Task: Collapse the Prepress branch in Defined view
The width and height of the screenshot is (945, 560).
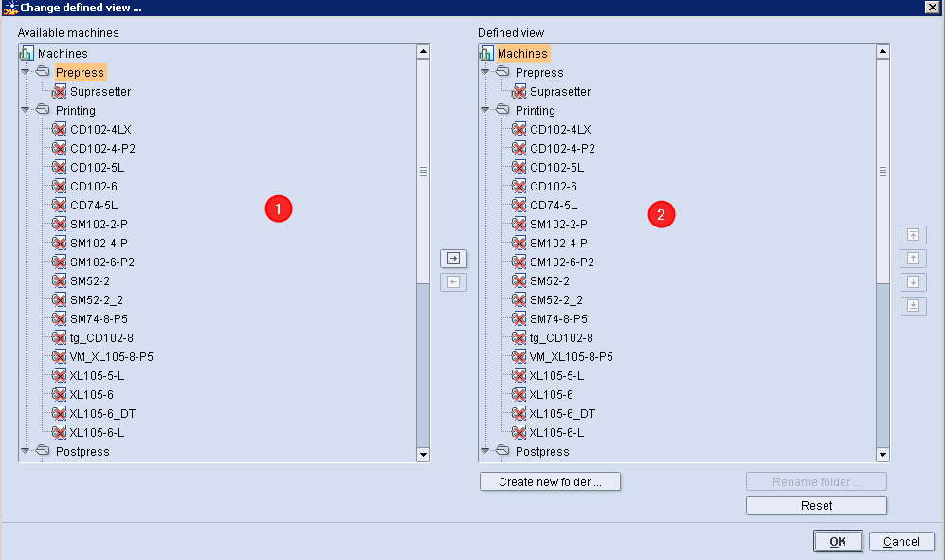Action: point(485,72)
